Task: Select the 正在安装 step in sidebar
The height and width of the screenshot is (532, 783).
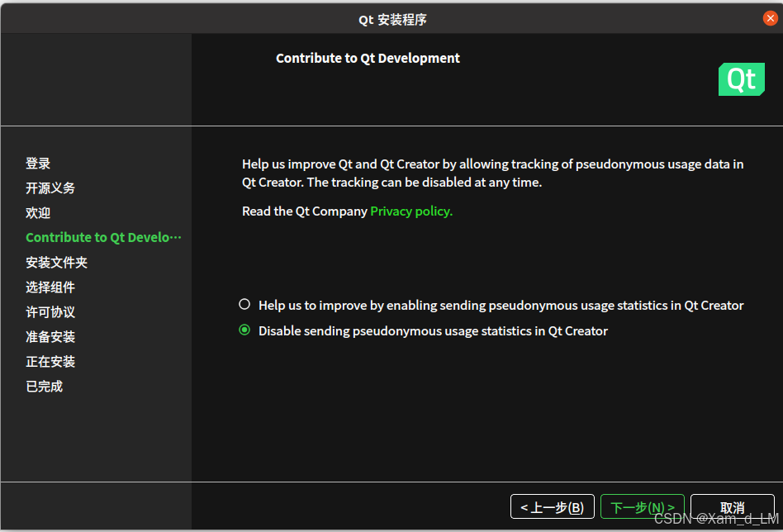Action: 50,362
